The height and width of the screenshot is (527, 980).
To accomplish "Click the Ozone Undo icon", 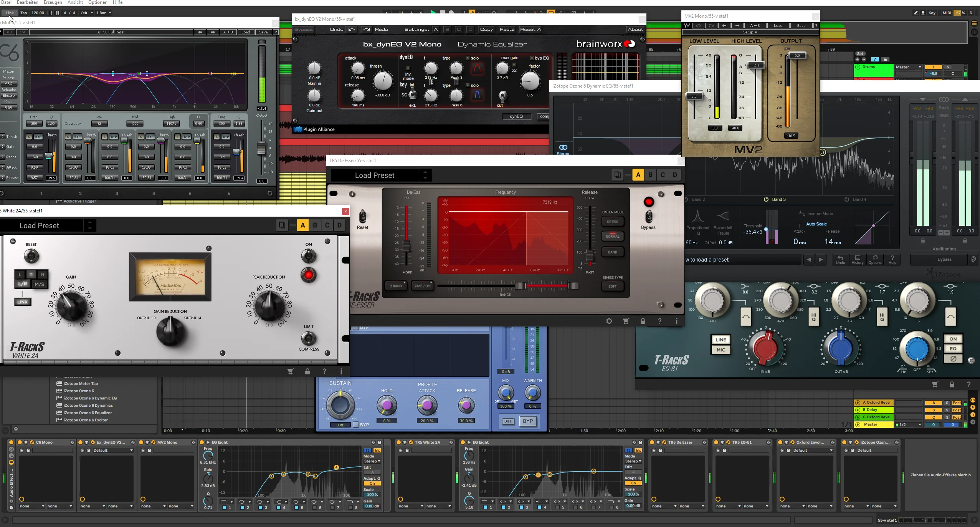I will tap(840, 260).
